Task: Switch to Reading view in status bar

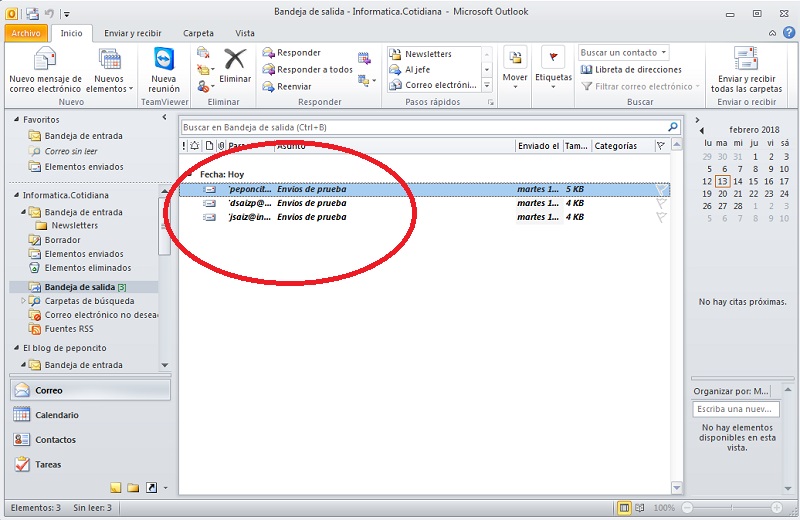Action: (x=639, y=508)
